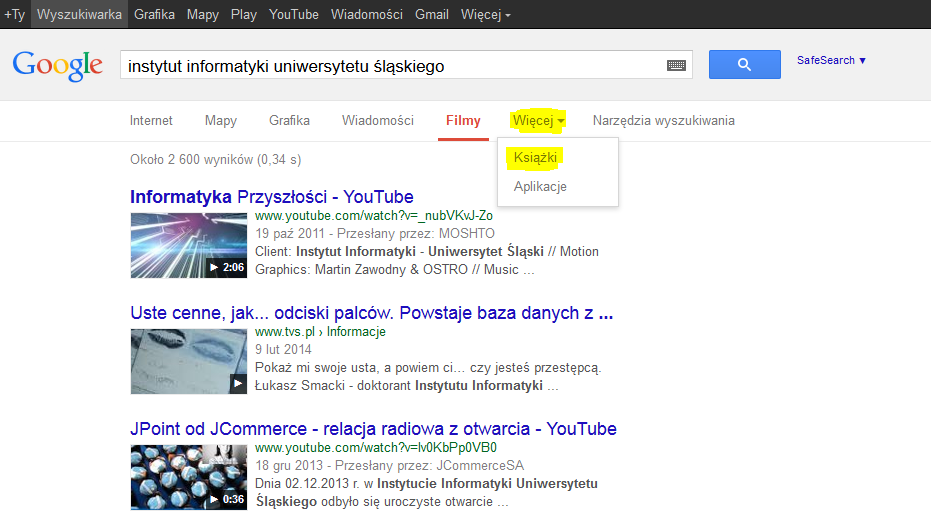Play the Informatyka Przyszłości video thumbnail
The height and width of the screenshot is (532, 931).
pos(189,245)
